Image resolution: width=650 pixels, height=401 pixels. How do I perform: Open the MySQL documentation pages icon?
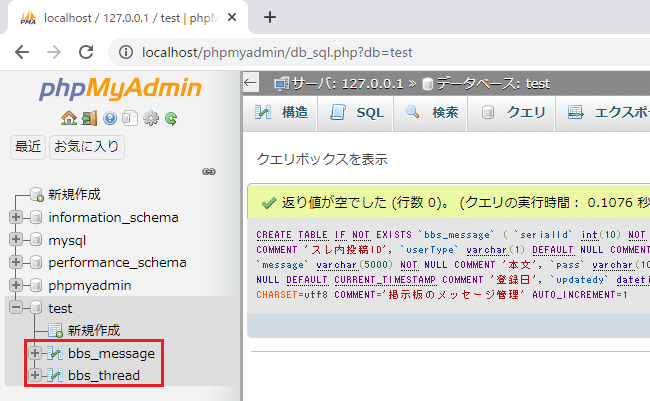(130, 118)
